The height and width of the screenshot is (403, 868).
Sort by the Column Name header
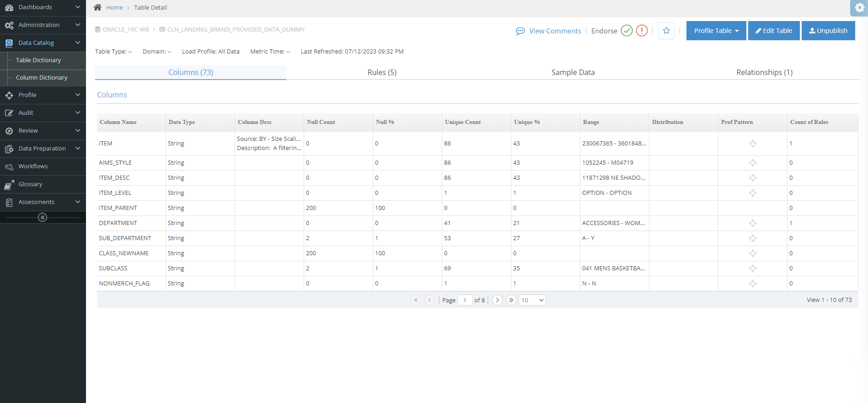(x=118, y=122)
